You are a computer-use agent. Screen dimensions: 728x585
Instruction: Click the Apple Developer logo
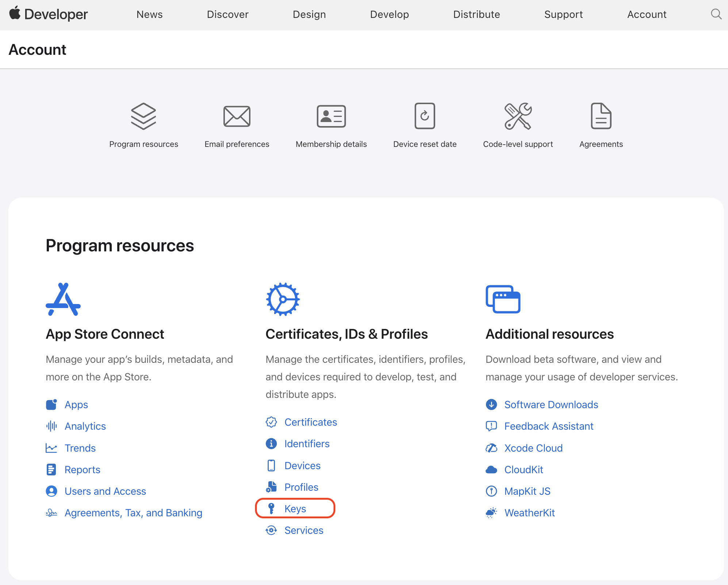click(x=49, y=14)
